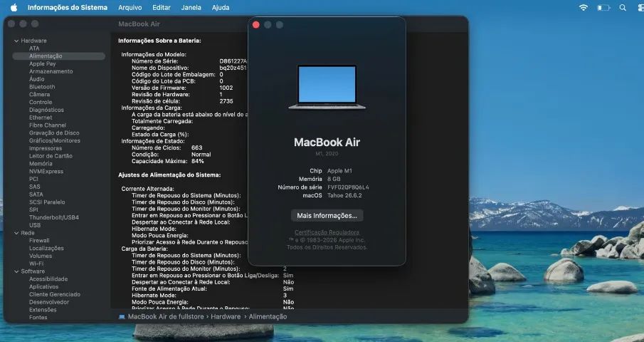Select SCSI Paralelo in the sidebar

click(47, 202)
